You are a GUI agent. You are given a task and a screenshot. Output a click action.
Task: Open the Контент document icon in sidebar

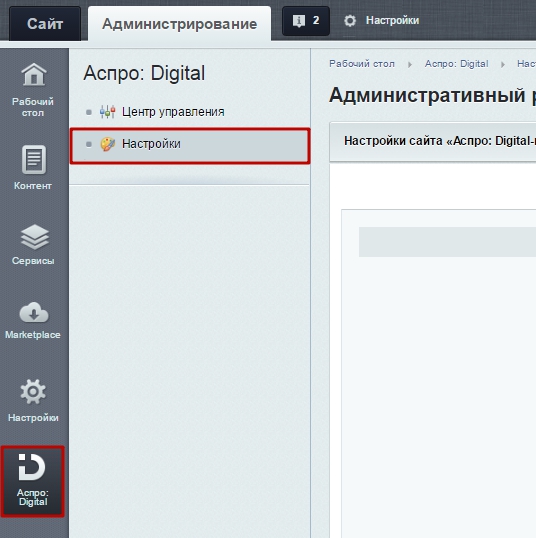(x=34, y=160)
